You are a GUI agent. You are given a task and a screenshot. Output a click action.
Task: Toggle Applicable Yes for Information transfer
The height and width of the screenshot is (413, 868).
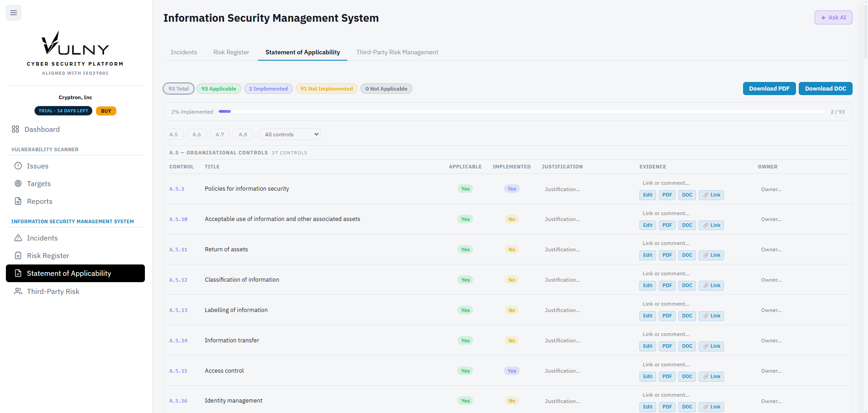(x=465, y=341)
